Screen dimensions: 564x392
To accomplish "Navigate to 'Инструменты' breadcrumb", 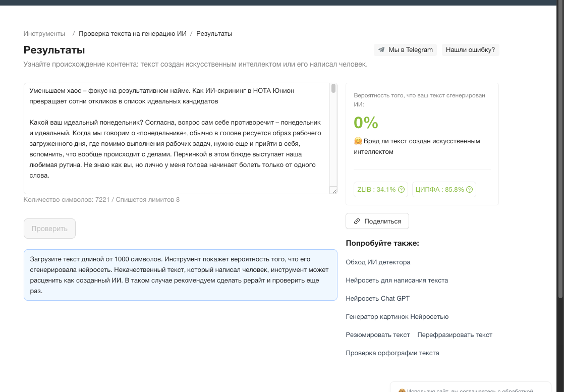I will click(x=44, y=33).
